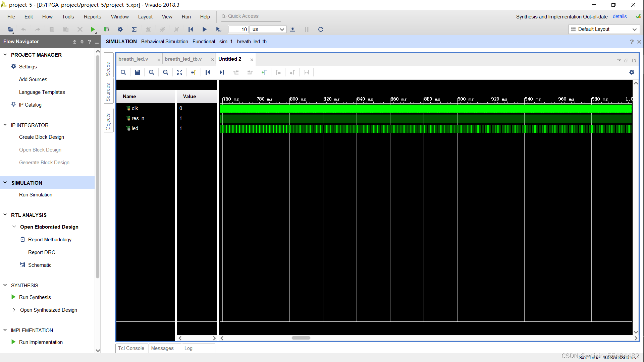644x362 pixels.
Task: Expand the SYNTHESIS section
Action: tap(6, 285)
